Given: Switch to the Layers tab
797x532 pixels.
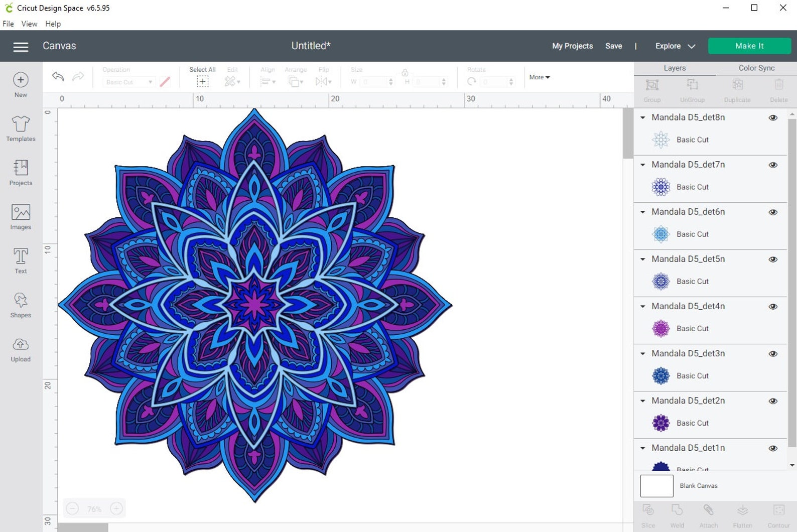Looking at the screenshot, I should 675,68.
